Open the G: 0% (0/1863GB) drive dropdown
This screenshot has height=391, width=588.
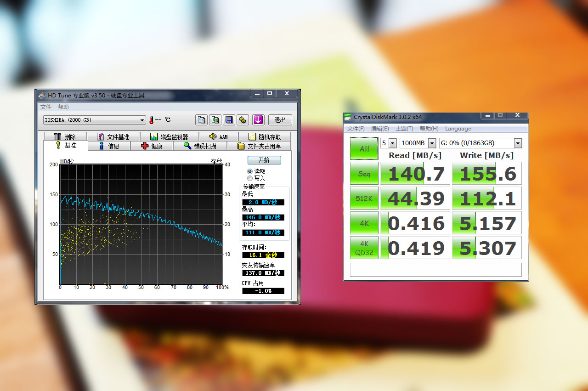[481, 143]
